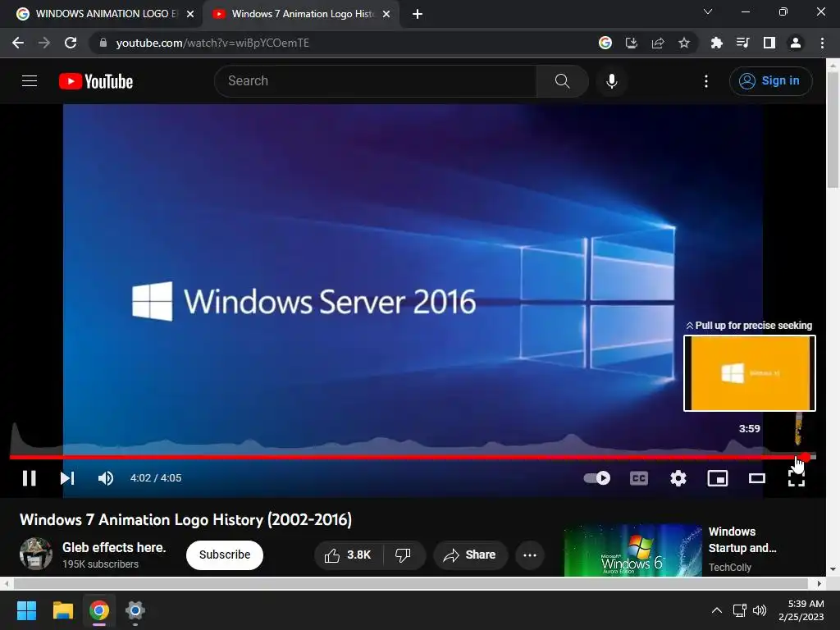Open network and volume quick settings
Image resolution: width=840 pixels, height=630 pixels.
pyautogui.click(x=750, y=610)
